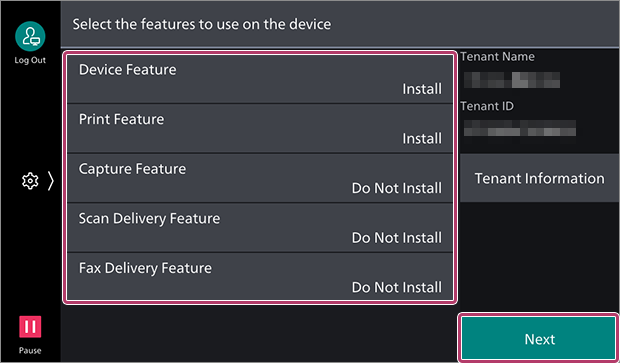Click the Log Out user icon
The height and width of the screenshot is (363, 620).
click(30, 36)
